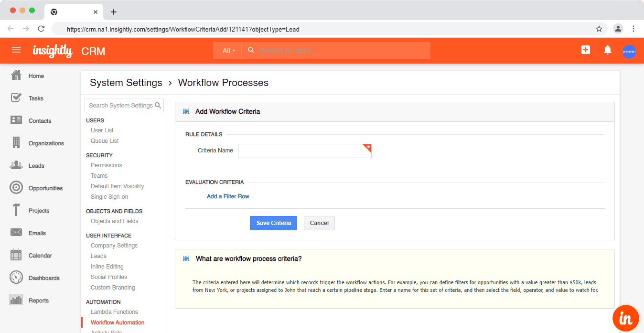
Task: Click the orange quick-add plus icon
Action: tap(585, 50)
